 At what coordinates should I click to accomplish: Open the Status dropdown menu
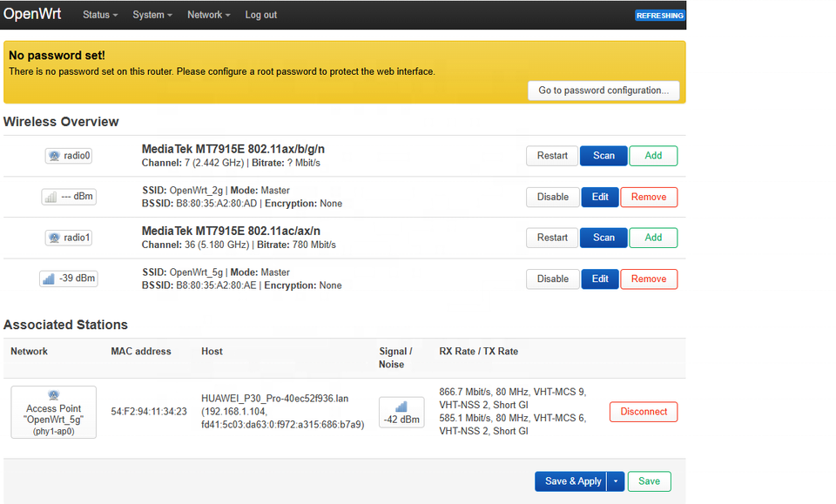pyautogui.click(x=100, y=15)
